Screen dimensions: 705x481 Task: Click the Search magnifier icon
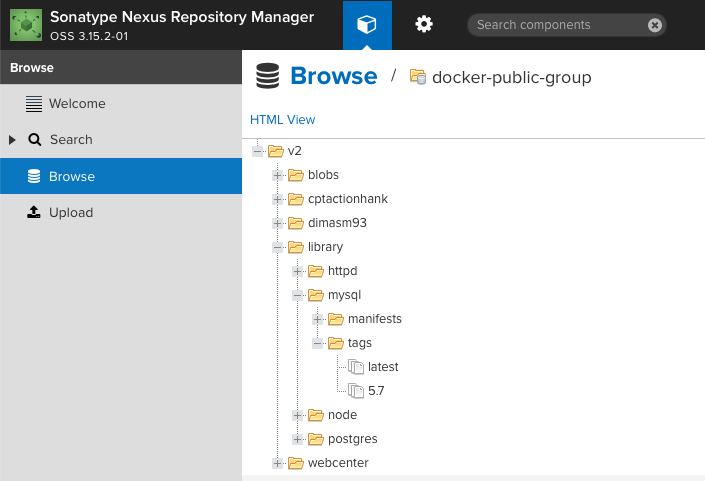[x=35, y=139]
